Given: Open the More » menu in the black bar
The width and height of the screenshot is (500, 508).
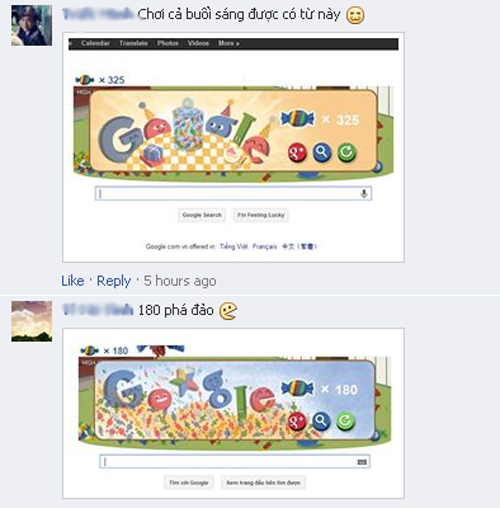Looking at the screenshot, I should pyautogui.click(x=229, y=43).
